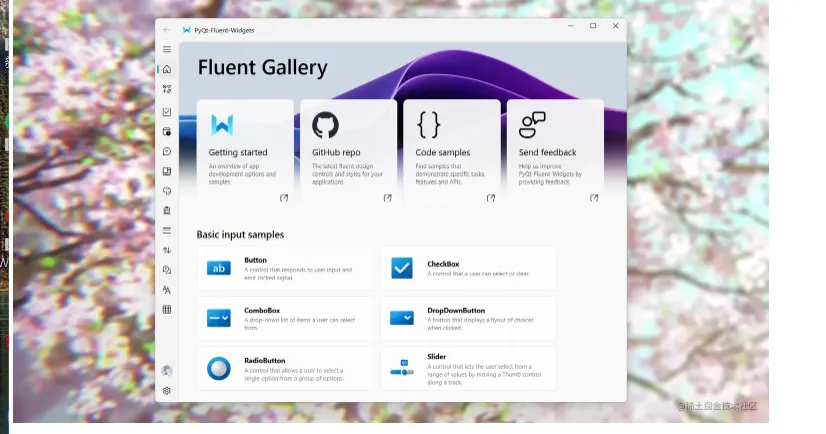Open Getting started external link icon
This screenshot has height=434, width=826.
tap(284, 198)
